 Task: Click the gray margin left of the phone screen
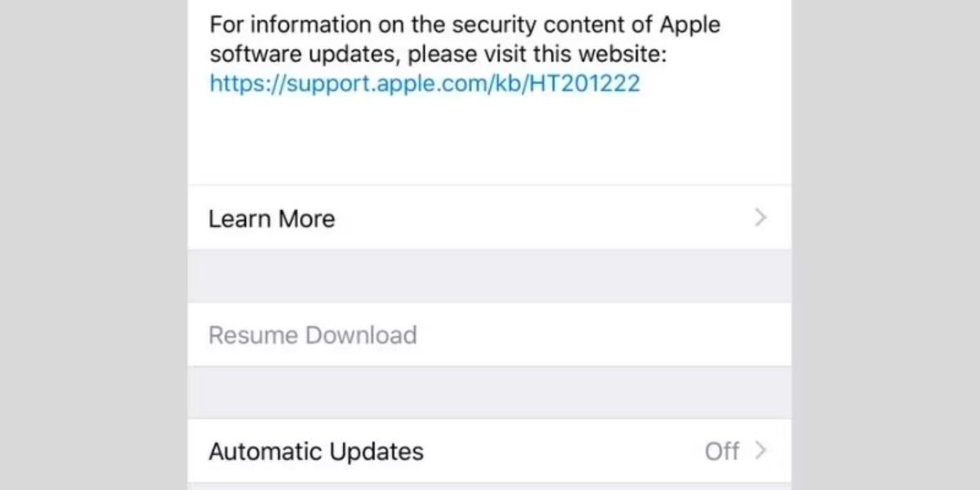coord(94,245)
